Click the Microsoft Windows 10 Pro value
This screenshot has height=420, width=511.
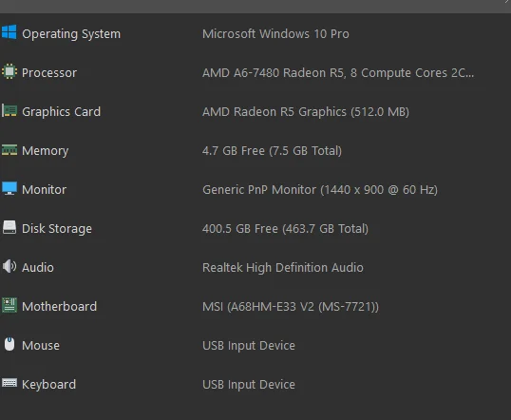click(275, 34)
